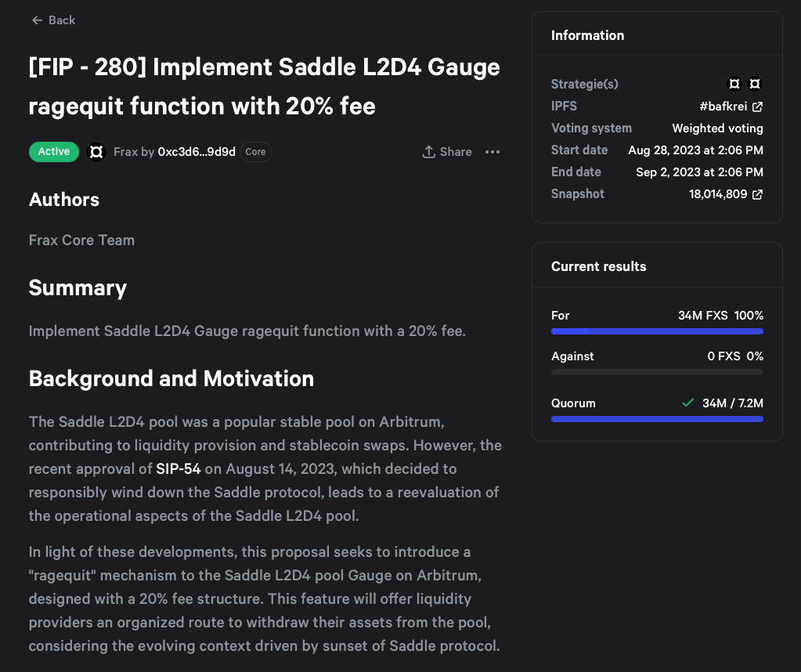This screenshot has width=801, height=672.
Task: Click the first strategy icon
Action: pos(734,84)
